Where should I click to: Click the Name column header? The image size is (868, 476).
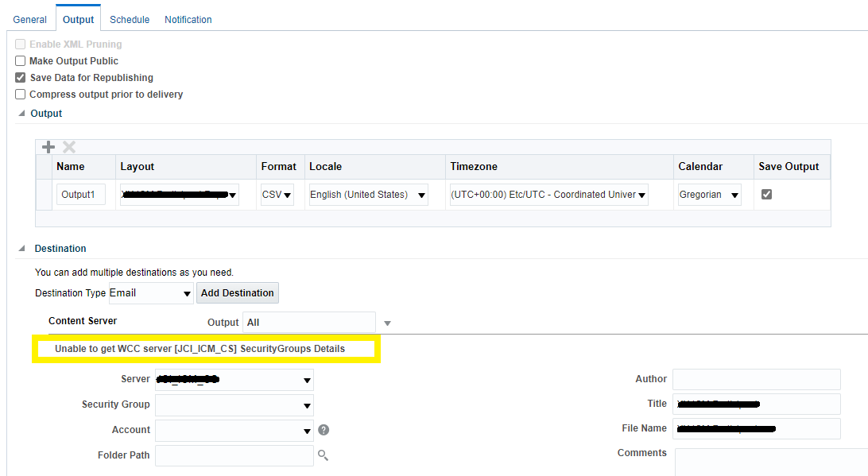[x=84, y=167]
